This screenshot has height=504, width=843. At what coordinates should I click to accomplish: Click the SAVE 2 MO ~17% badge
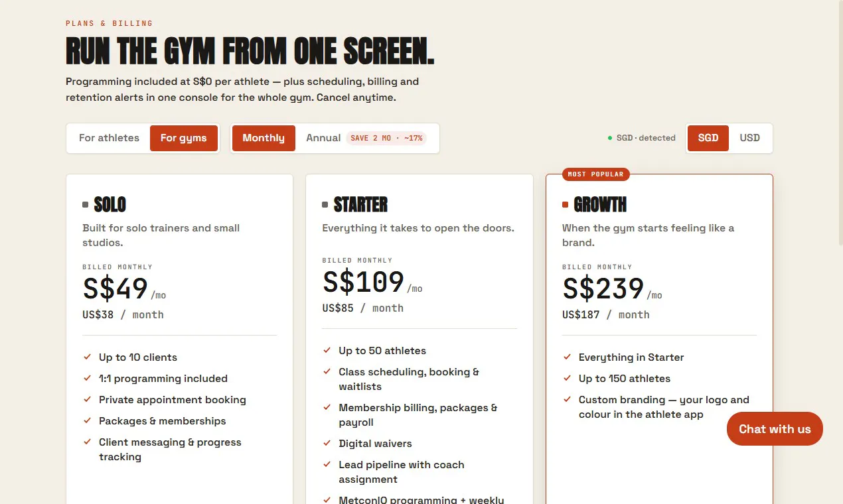pyautogui.click(x=386, y=138)
